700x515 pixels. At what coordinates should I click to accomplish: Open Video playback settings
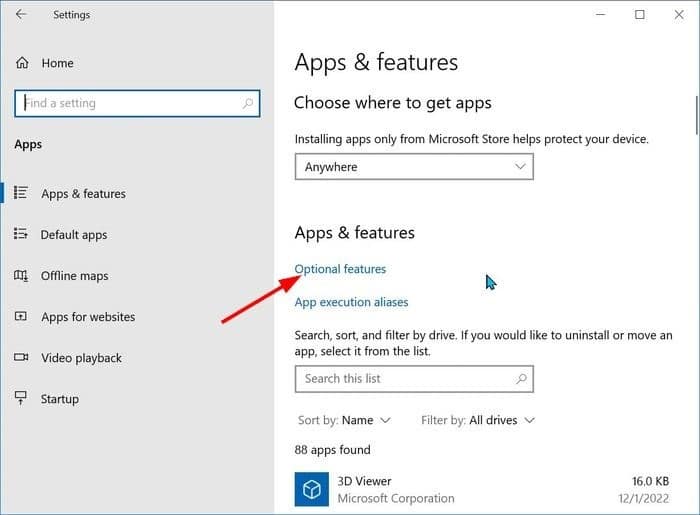point(81,358)
